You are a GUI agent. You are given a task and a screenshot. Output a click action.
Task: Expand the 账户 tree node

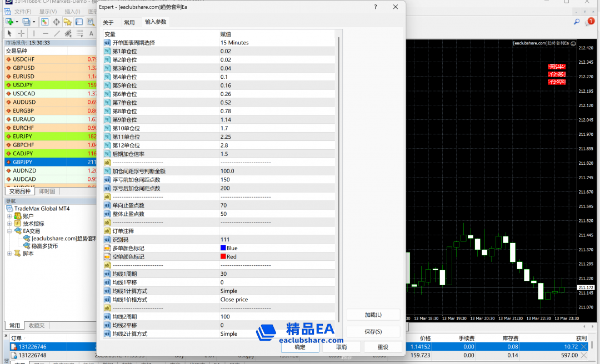click(9, 216)
